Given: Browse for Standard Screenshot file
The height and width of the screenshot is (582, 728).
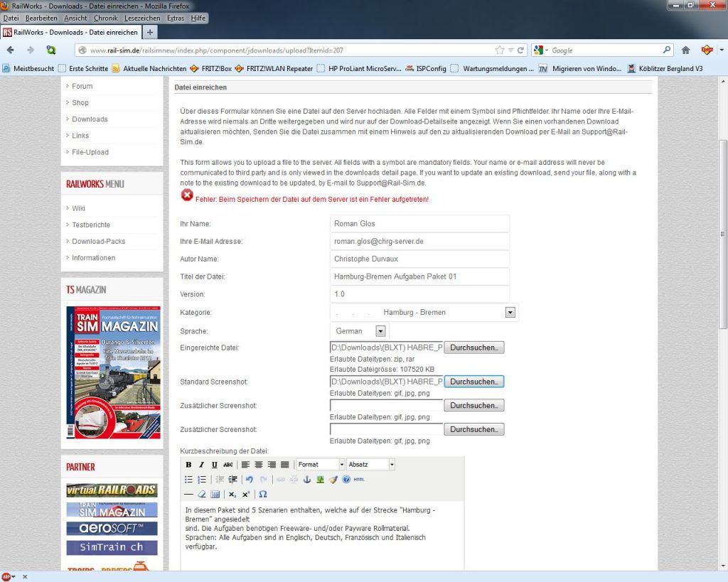Looking at the screenshot, I should point(474,382).
